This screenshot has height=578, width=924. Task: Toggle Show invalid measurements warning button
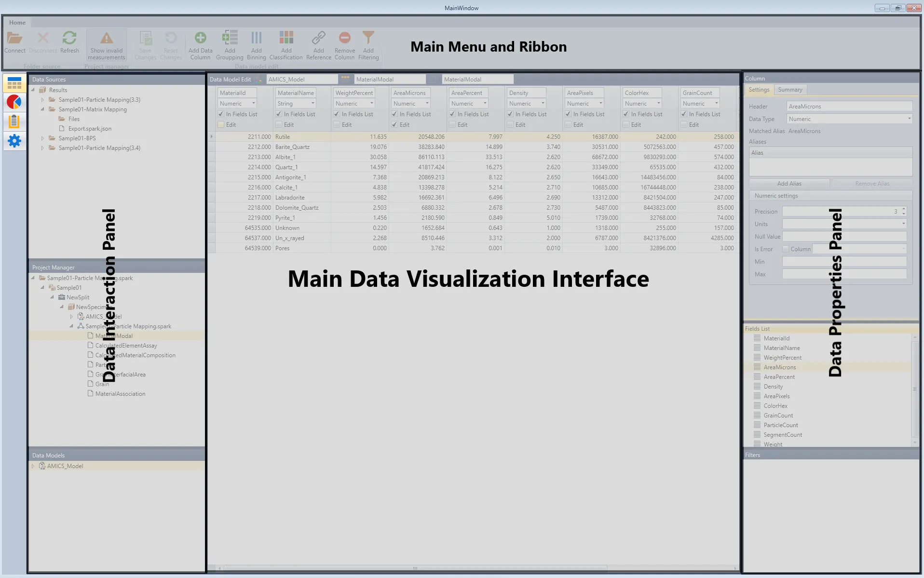tap(107, 45)
